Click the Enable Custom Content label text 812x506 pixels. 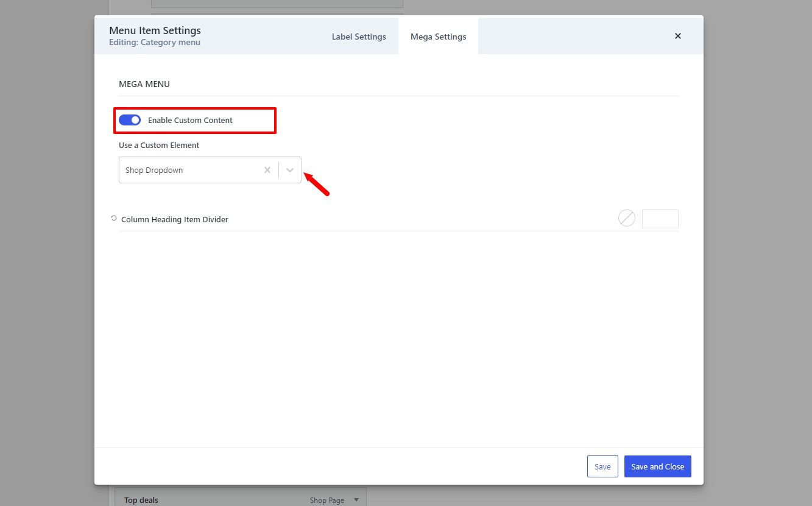click(x=190, y=120)
